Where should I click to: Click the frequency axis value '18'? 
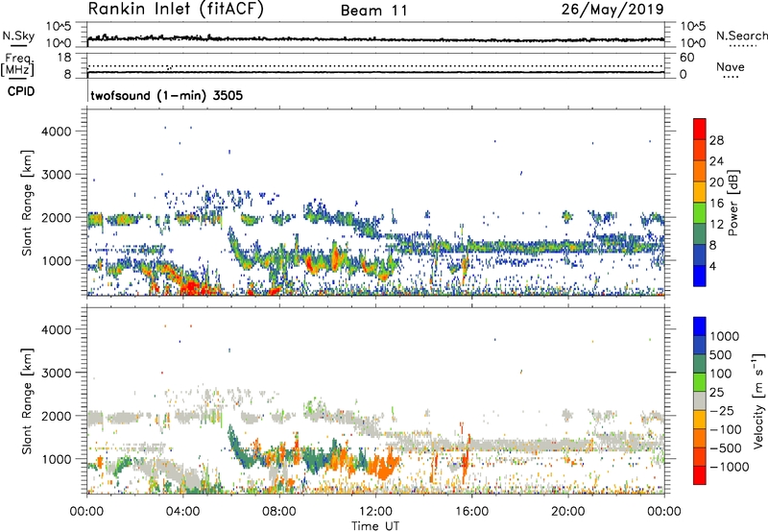[x=64, y=58]
